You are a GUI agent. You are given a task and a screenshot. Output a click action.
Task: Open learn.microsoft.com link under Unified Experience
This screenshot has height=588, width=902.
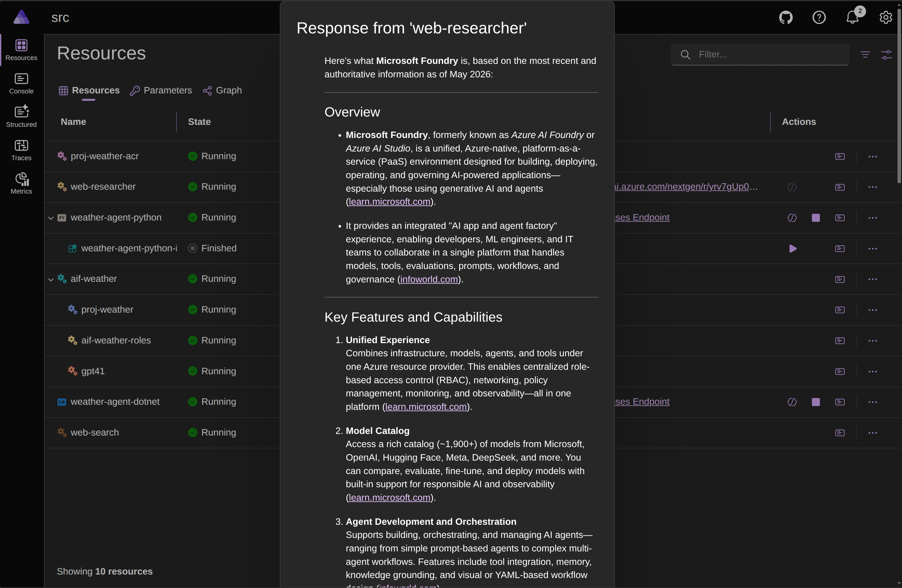coord(425,407)
